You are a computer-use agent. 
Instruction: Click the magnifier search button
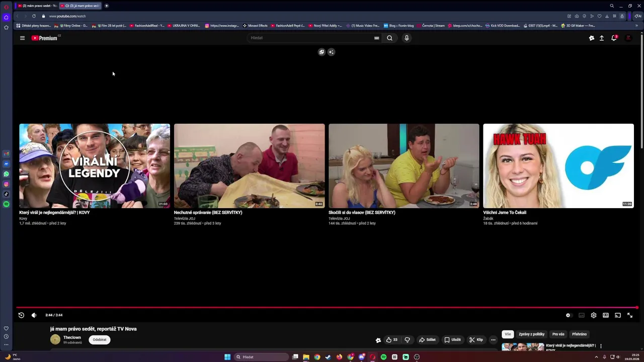click(x=389, y=38)
